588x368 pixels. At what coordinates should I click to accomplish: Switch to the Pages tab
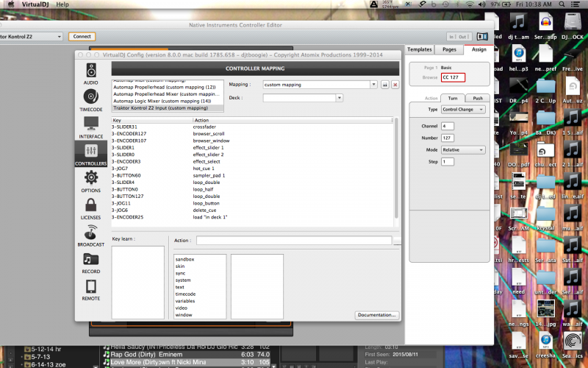[x=449, y=49]
